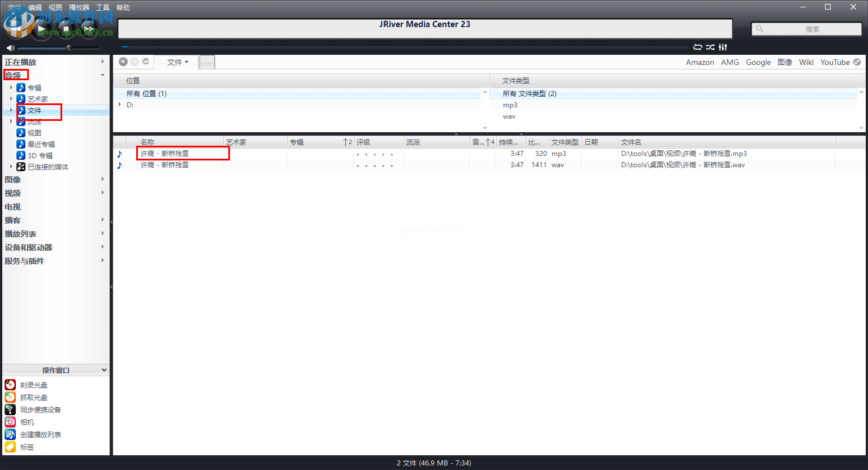Toggle repeat mode icon
Image resolution: width=868 pixels, height=470 pixels.
(698, 47)
